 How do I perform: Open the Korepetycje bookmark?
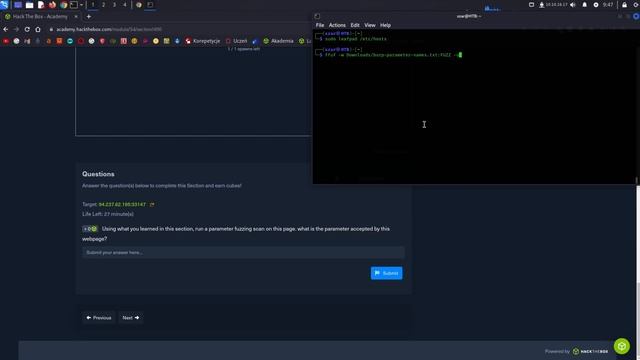pos(202,41)
